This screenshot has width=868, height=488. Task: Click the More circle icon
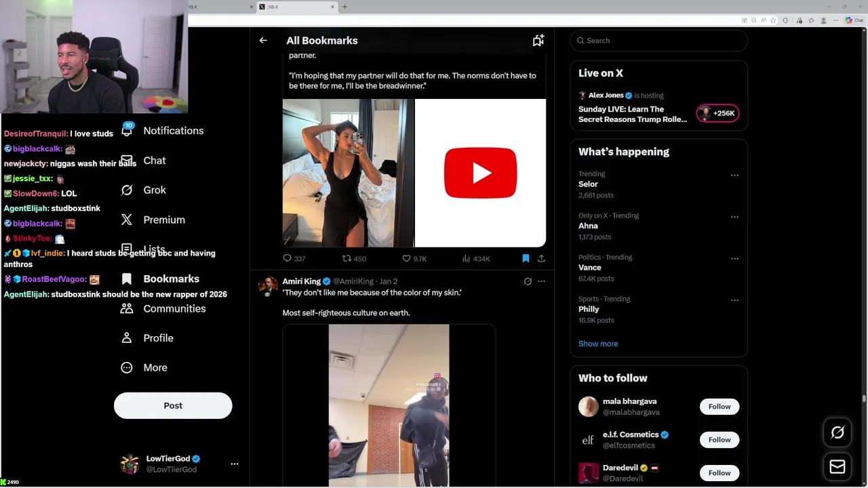point(127,367)
